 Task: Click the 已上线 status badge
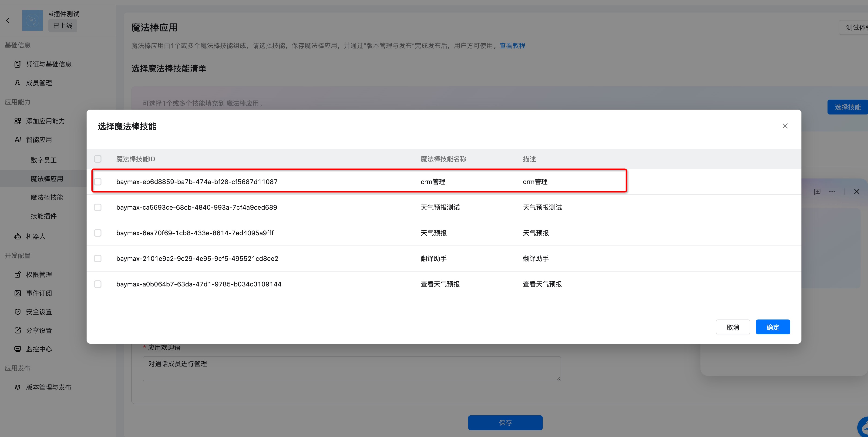pyautogui.click(x=63, y=26)
